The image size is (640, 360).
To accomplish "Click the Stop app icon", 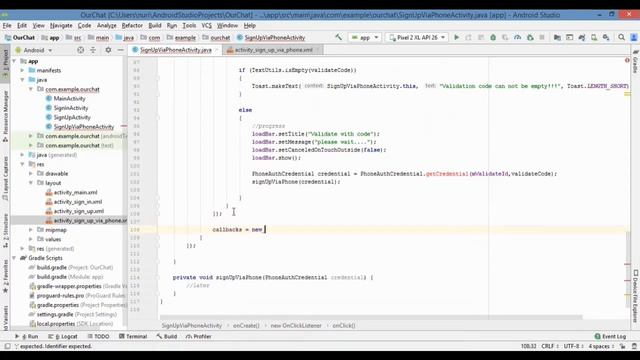I will tap(542, 37).
